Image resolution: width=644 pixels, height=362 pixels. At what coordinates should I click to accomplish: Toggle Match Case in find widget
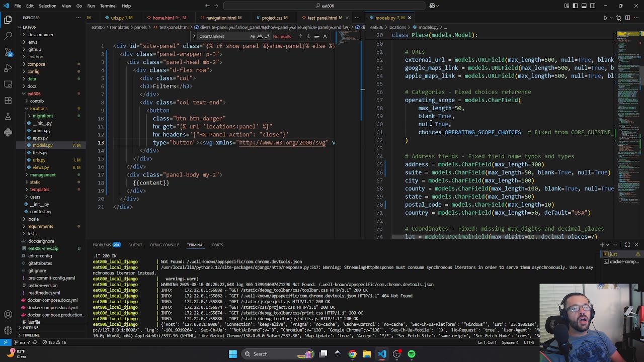click(x=253, y=36)
